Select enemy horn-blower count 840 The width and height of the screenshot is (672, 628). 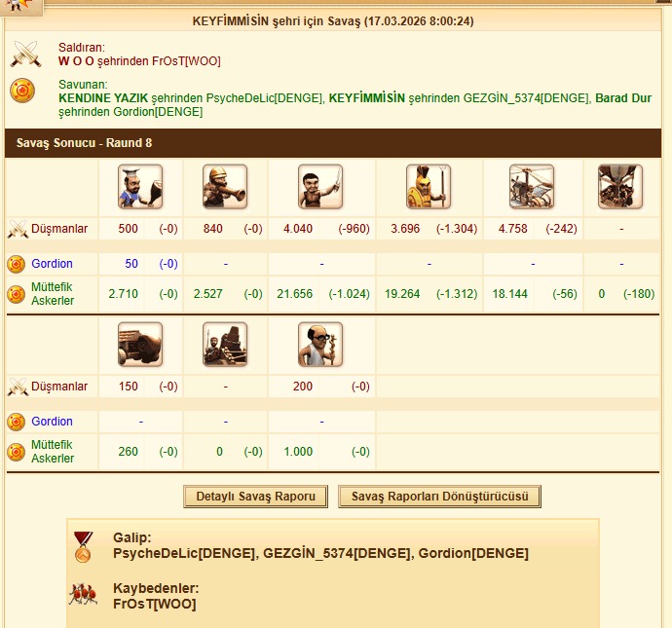[213, 229]
